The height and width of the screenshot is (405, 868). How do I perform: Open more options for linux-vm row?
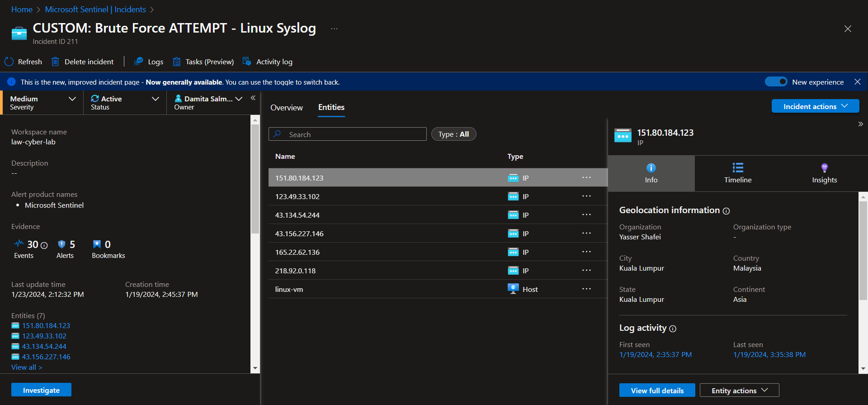(586, 289)
